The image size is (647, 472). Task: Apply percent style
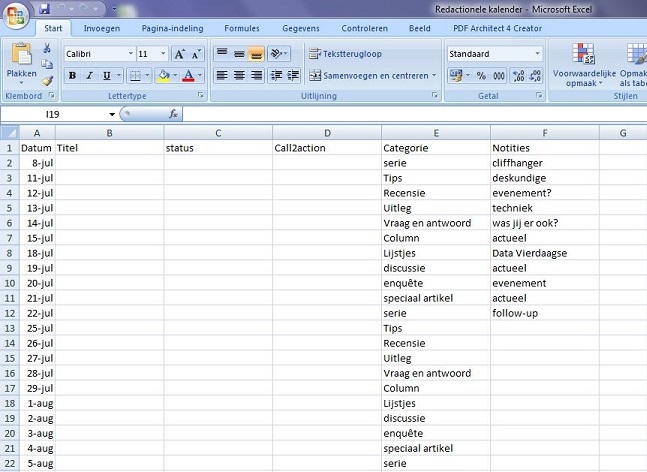pos(481,76)
